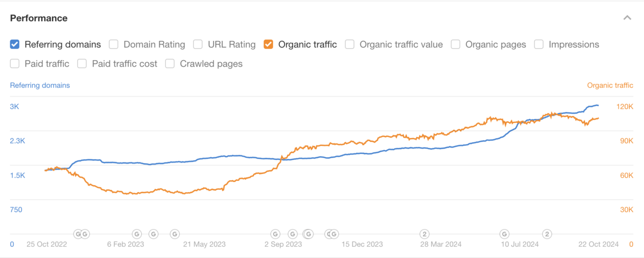Image resolution: width=644 pixels, height=258 pixels.
Task: Click the orange Organic traffic axis label
Action: pyautogui.click(x=610, y=85)
